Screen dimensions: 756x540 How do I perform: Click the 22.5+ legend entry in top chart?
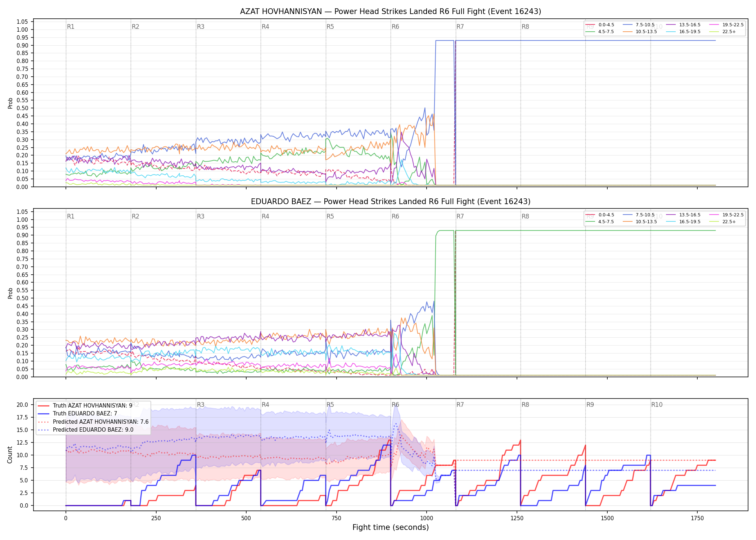pos(723,32)
